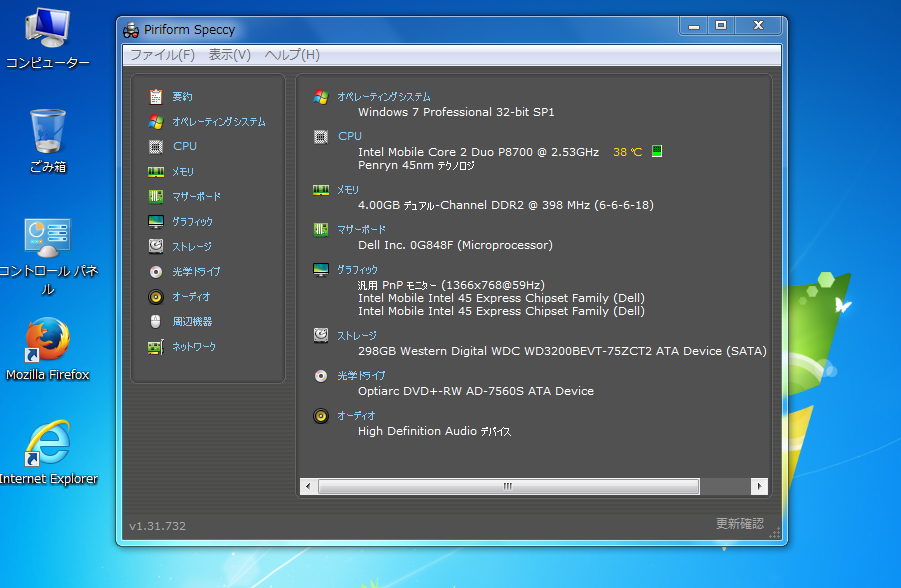Viewport: 901px width, 588px height.
Task: Click the monitor icon in summary pane
Action: point(321,270)
